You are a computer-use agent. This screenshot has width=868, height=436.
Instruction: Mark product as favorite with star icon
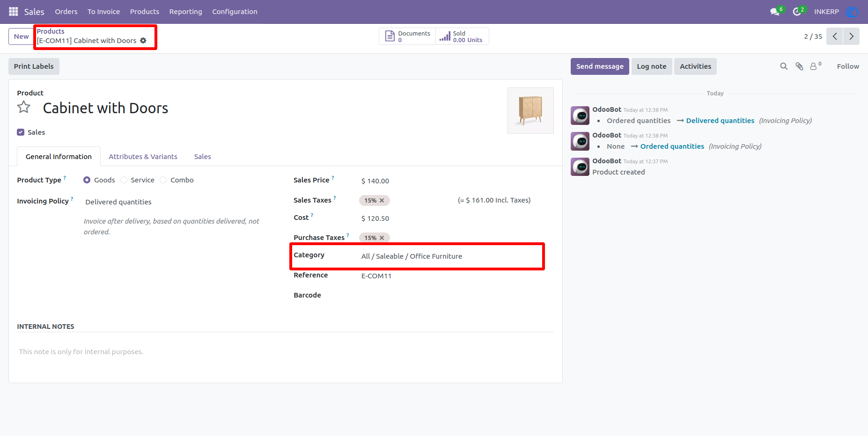tap(24, 107)
